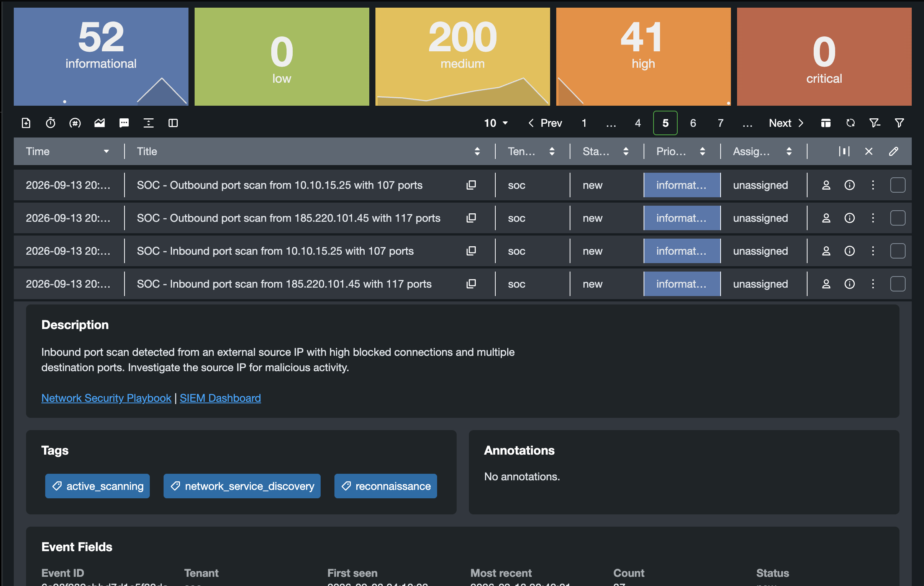The width and height of the screenshot is (924, 586).
Task: Go to page 7
Action: point(721,123)
